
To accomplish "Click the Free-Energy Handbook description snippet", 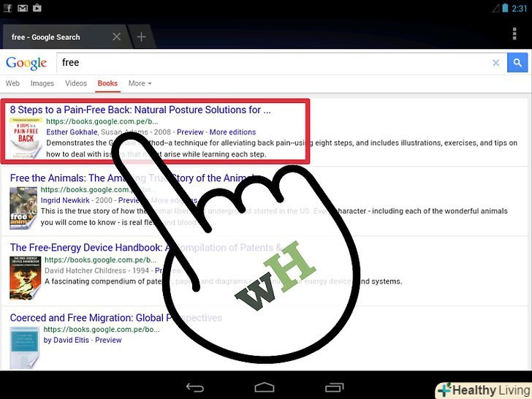I will 223,281.
